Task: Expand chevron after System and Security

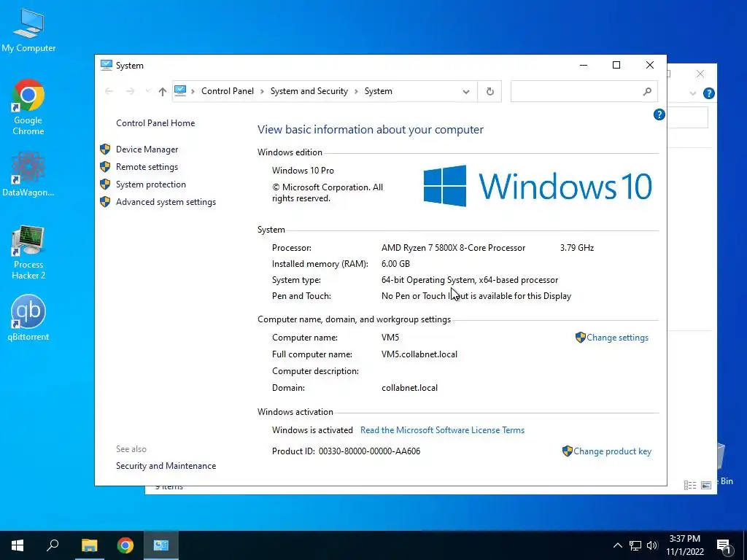Action: pos(356,91)
